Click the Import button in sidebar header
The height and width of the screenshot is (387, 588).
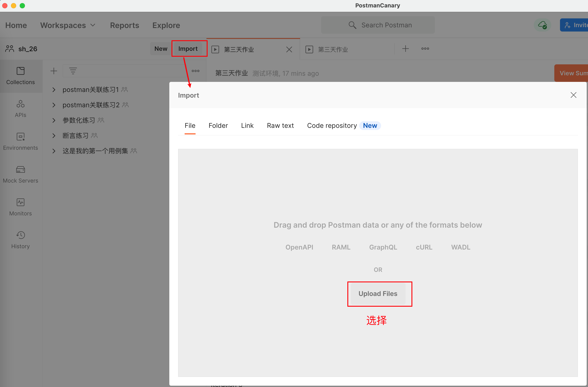(188, 49)
